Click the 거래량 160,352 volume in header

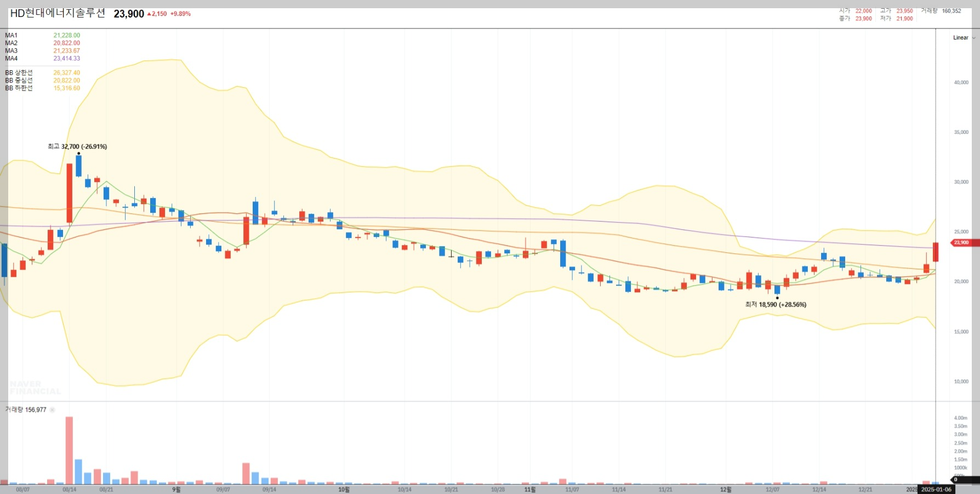(941, 11)
